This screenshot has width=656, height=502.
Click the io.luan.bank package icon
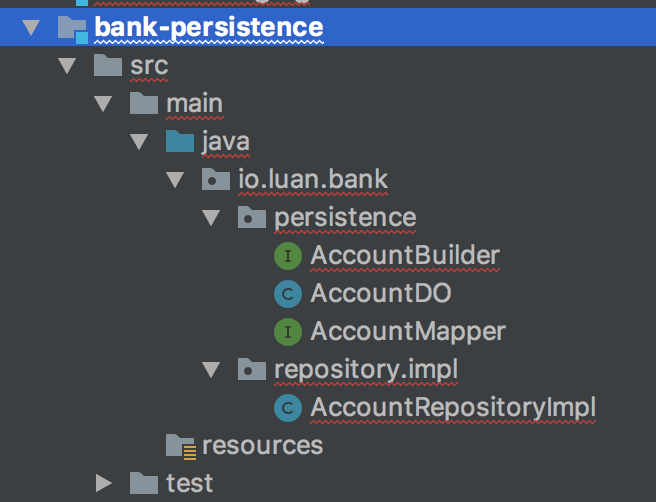point(216,179)
